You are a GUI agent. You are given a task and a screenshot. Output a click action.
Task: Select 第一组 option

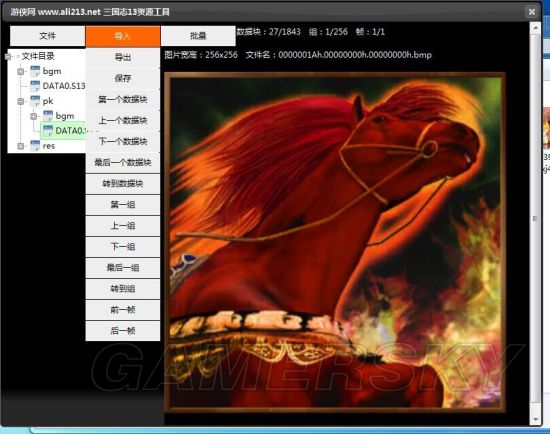click(x=123, y=205)
